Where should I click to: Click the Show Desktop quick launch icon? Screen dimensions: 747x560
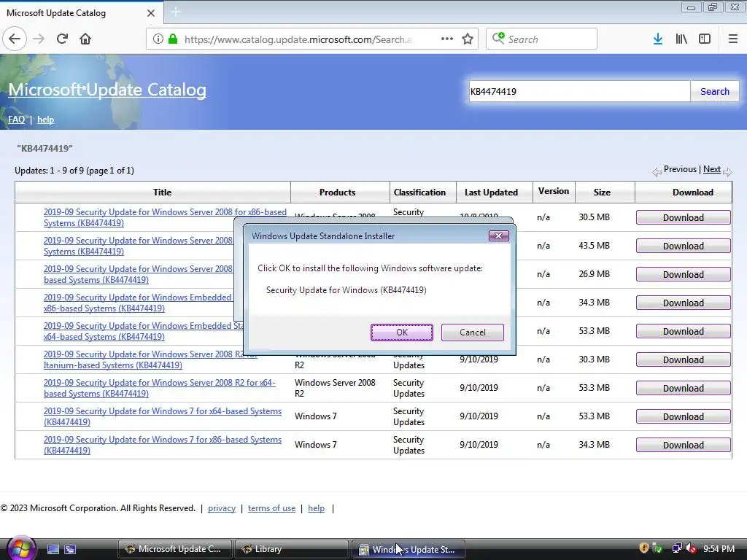[53, 549]
